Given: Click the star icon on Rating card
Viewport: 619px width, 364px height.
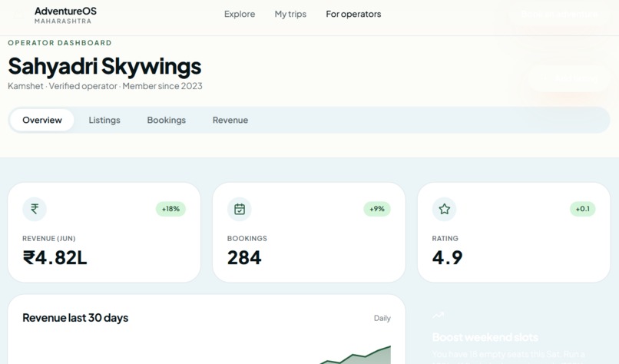Looking at the screenshot, I should click(x=445, y=209).
